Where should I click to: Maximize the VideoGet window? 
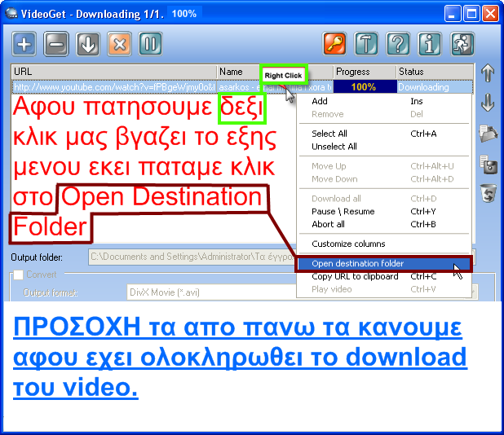pyautogui.click(x=471, y=14)
